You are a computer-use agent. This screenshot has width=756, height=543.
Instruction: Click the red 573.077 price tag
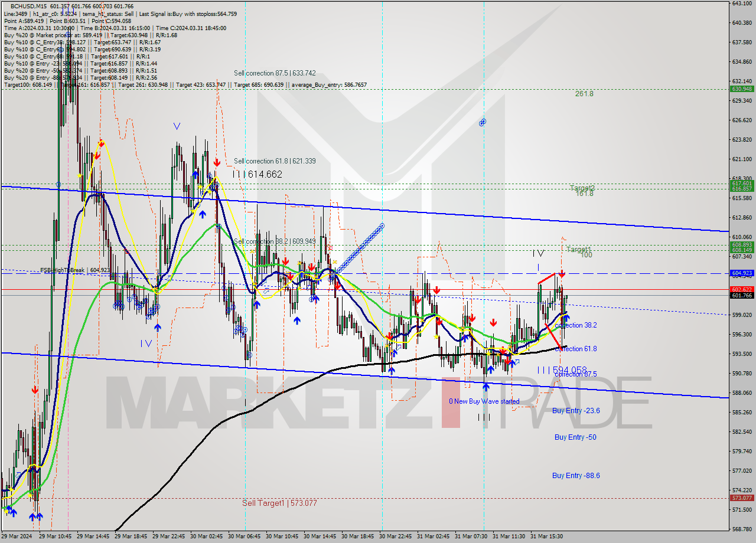point(742,498)
